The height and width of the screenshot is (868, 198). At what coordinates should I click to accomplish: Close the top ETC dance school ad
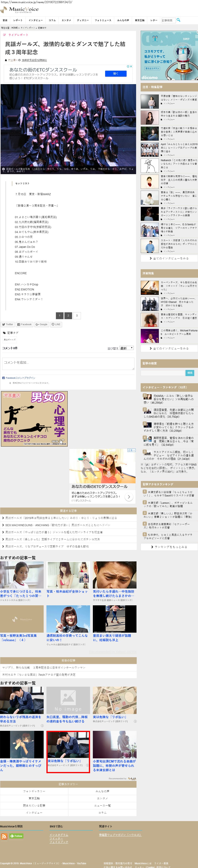point(131,66)
